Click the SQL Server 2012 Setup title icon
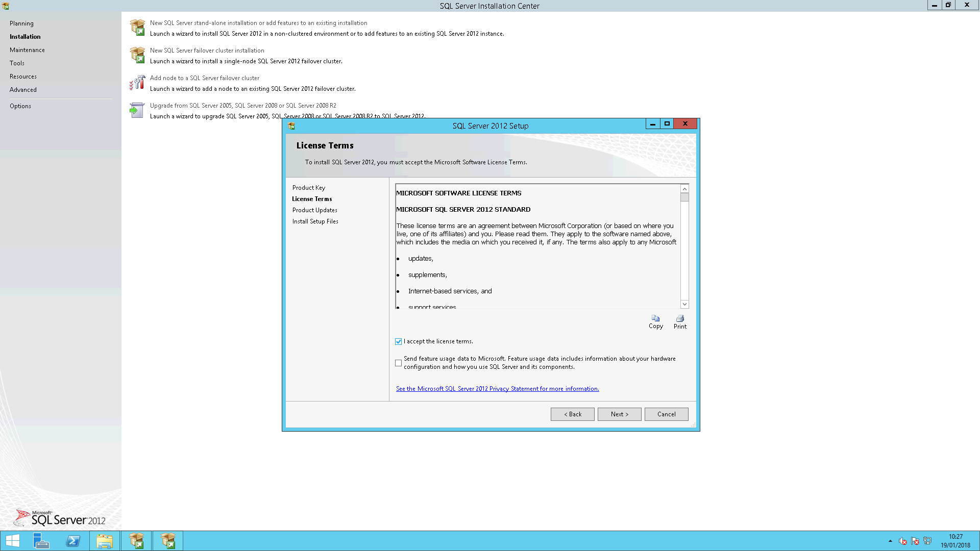Viewport: 980px width, 551px height. (291, 126)
